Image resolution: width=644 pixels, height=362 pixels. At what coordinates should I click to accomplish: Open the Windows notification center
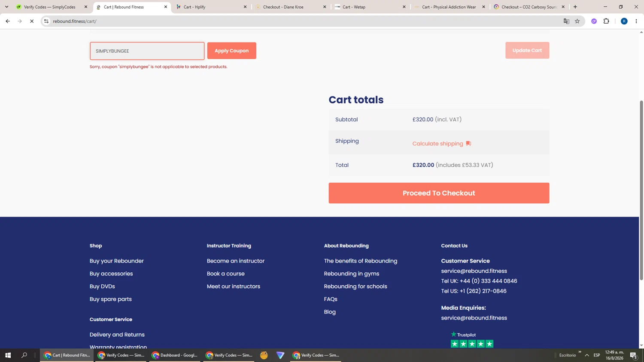(634, 355)
